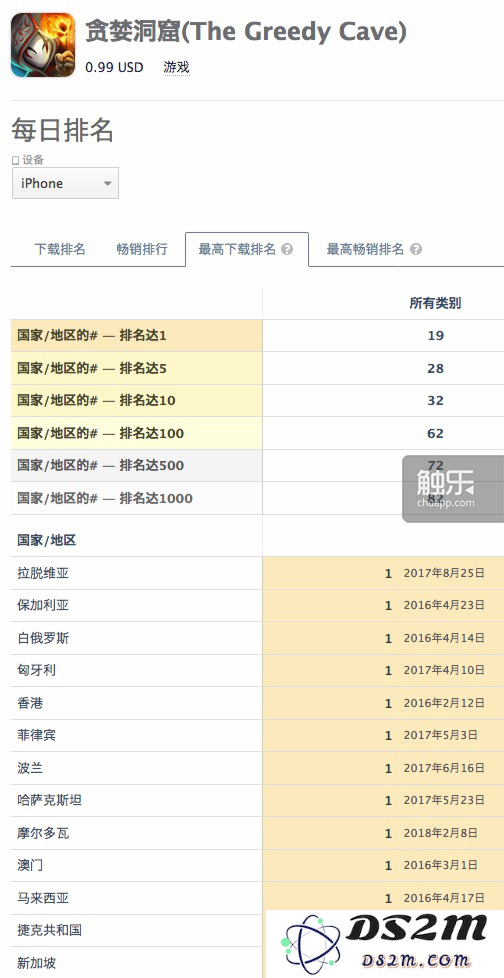Viewport: 504px width, 978px height.
Task: Click the date 2017年4月10日
Action: [x=444, y=671]
